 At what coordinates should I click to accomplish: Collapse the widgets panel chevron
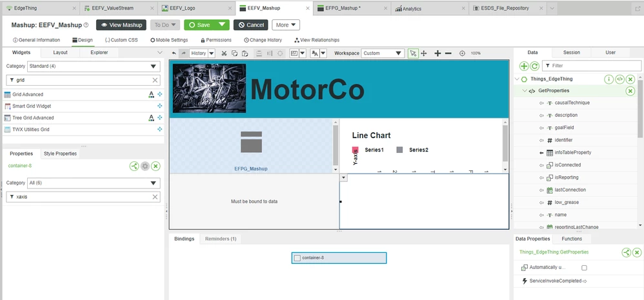click(x=160, y=52)
